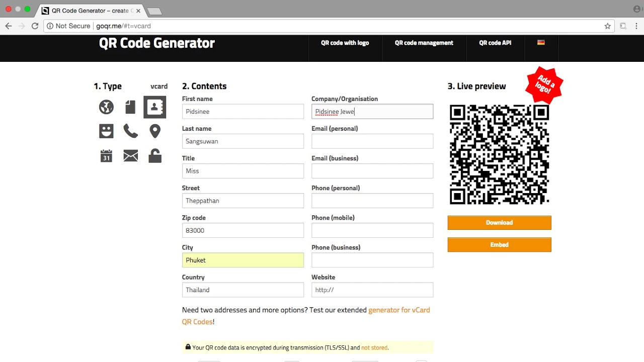Click the '1. Type' heading
Viewport: 644px width, 362px height.
[x=108, y=86]
